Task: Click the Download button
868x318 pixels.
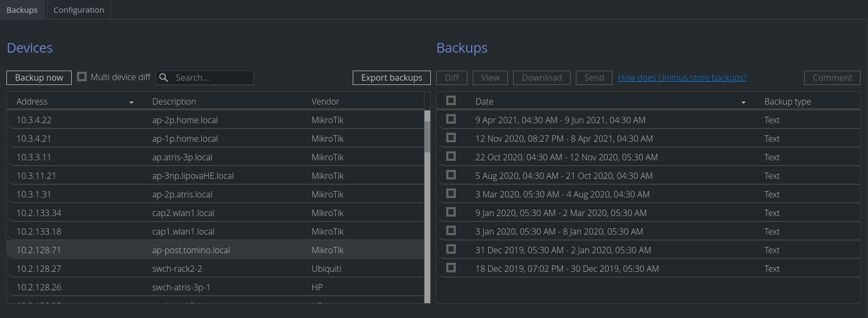Action: pyautogui.click(x=542, y=78)
